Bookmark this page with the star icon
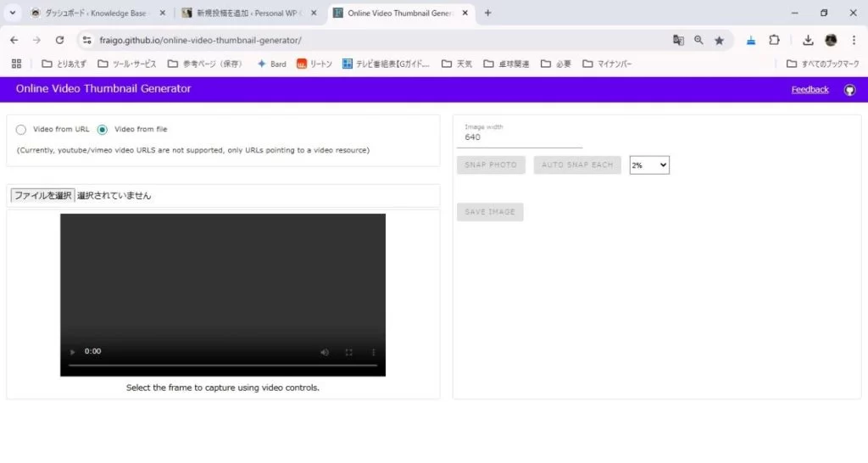 [x=719, y=40]
